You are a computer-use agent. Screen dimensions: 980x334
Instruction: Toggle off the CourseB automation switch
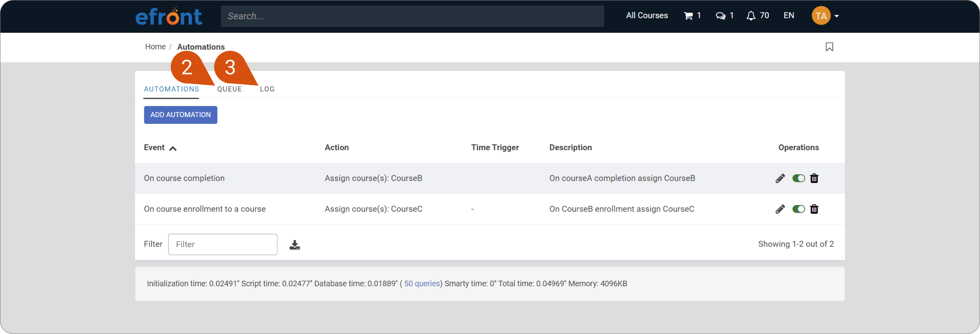[x=799, y=178]
